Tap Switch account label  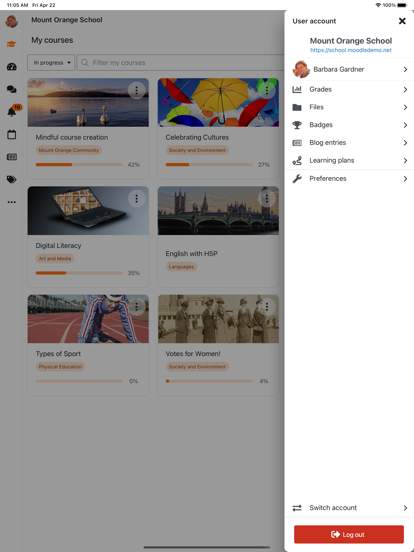333,508
